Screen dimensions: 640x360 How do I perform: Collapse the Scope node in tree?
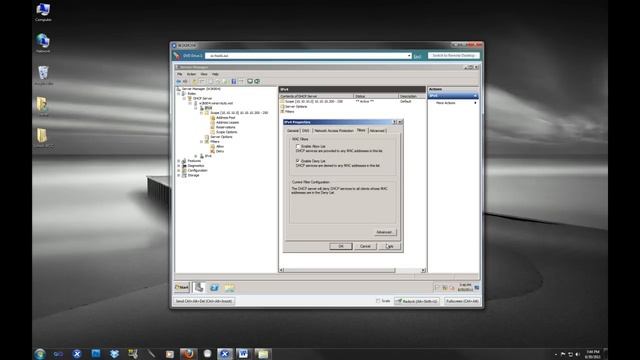pyautogui.click(x=201, y=113)
